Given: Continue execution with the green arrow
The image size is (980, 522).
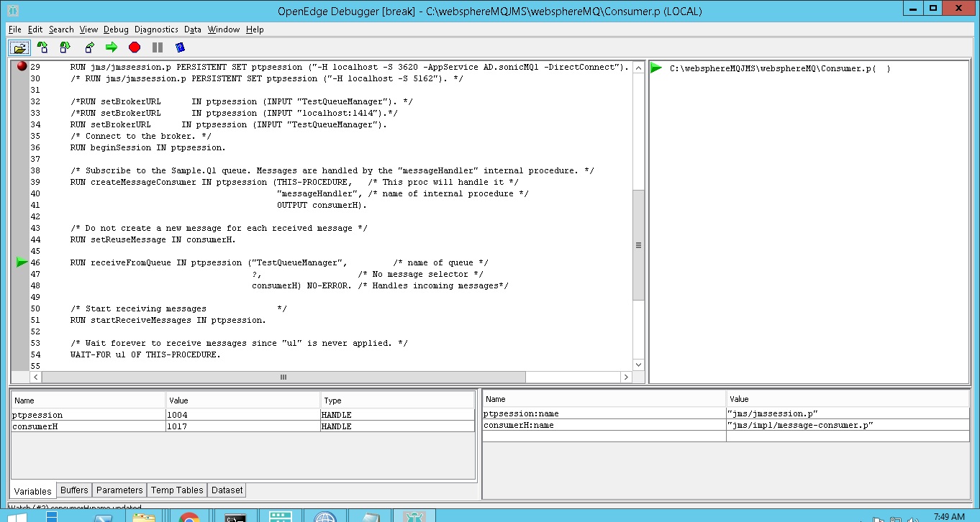Looking at the screenshot, I should pyautogui.click(x=112, y=47).
